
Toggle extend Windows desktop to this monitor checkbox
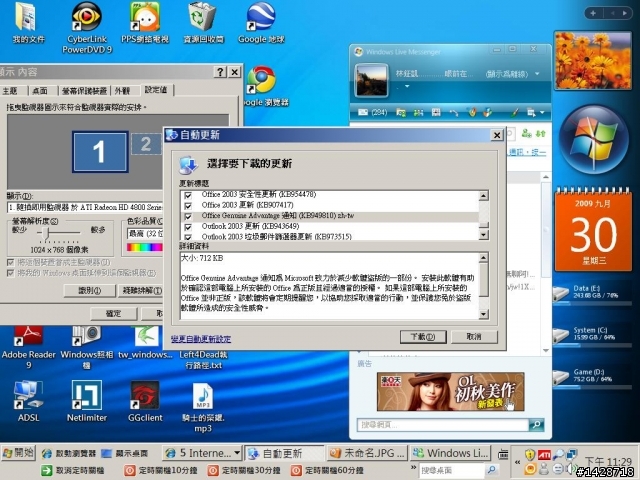pos(11,273)
